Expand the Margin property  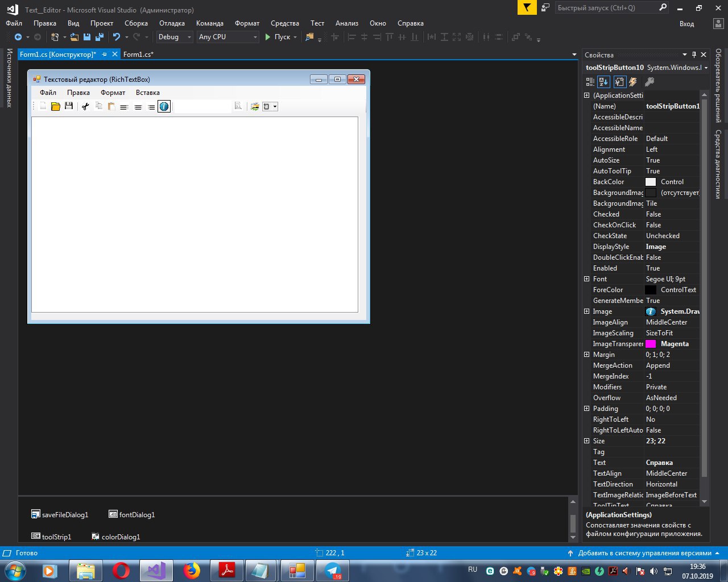pyautogui.click(x=586, y=355)
